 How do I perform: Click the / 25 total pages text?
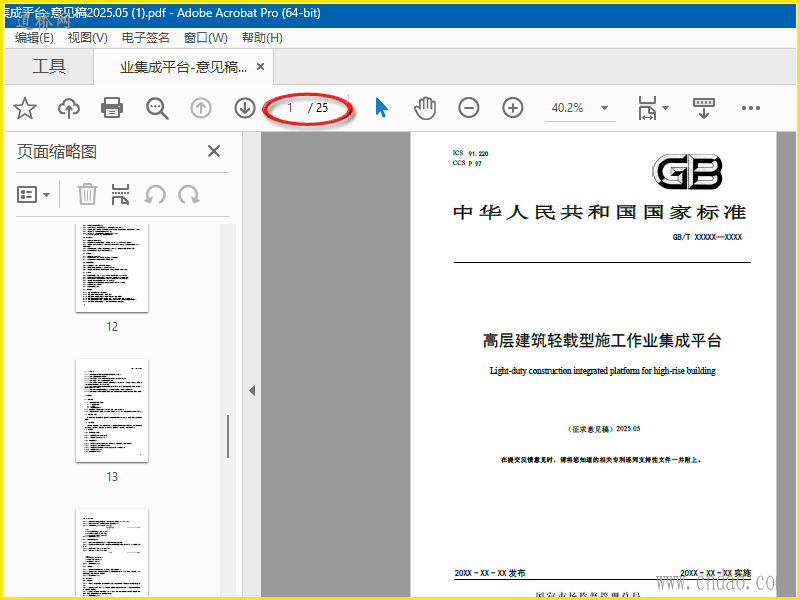[318, 108]
